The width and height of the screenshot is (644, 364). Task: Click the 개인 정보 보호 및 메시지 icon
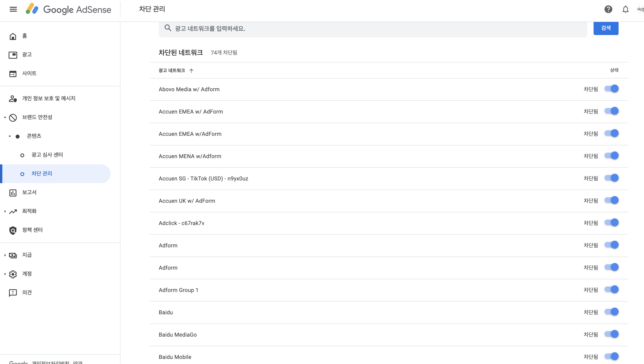tap(13, 99)
